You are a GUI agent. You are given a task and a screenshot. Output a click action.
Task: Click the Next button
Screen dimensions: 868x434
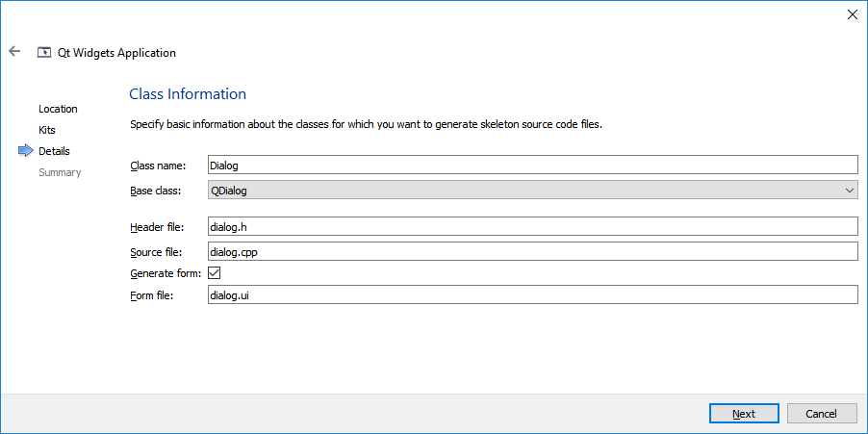(744, 414)
